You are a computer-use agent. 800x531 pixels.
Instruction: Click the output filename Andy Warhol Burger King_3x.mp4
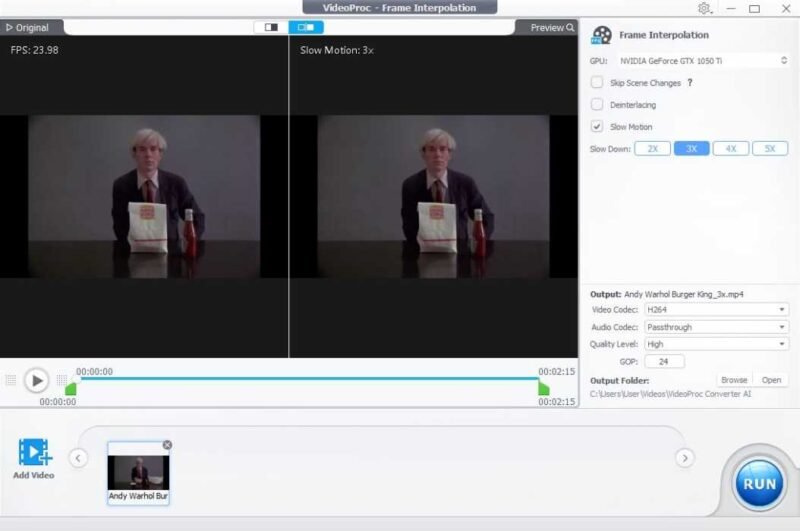(684, 294)
